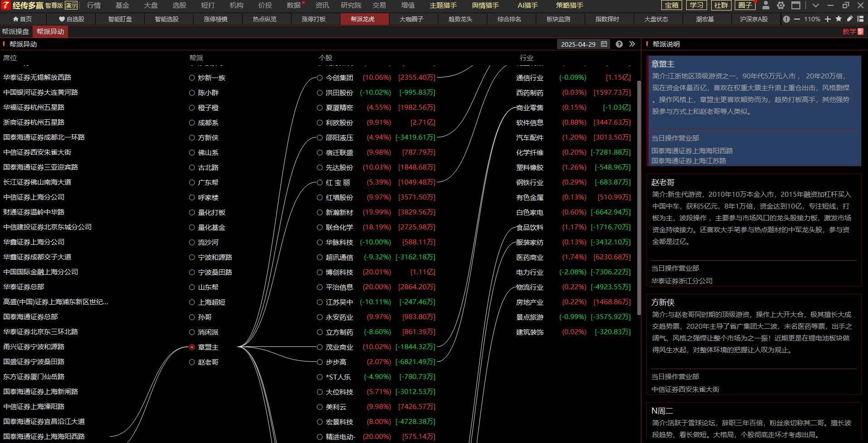Screen dimensions: 868x443
Task: Click the 110% zoom level value
Action: coord(812,19)
